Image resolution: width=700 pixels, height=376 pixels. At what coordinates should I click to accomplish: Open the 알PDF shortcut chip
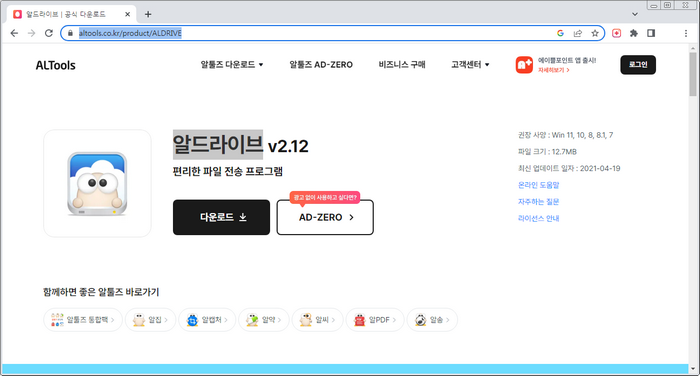click(x=375, y=320)
